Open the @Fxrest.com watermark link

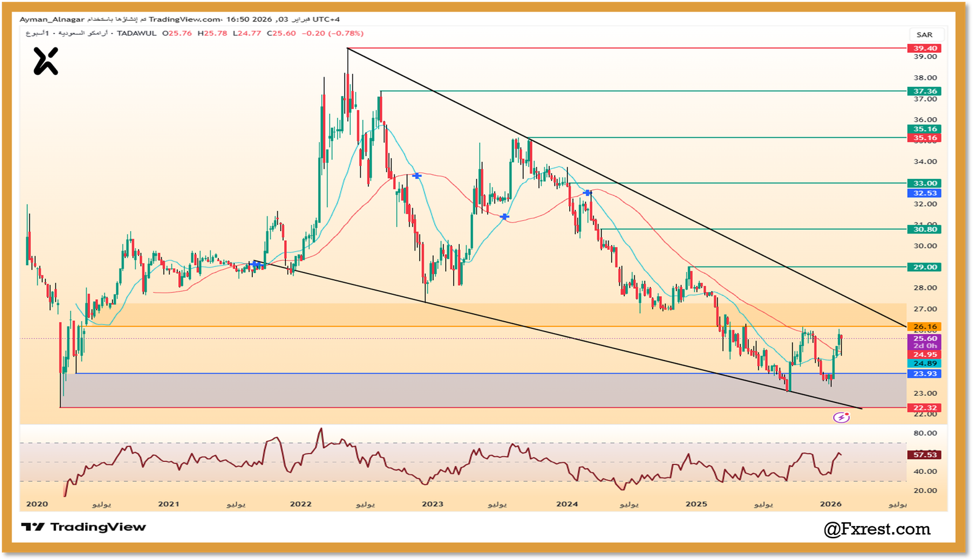877,529
